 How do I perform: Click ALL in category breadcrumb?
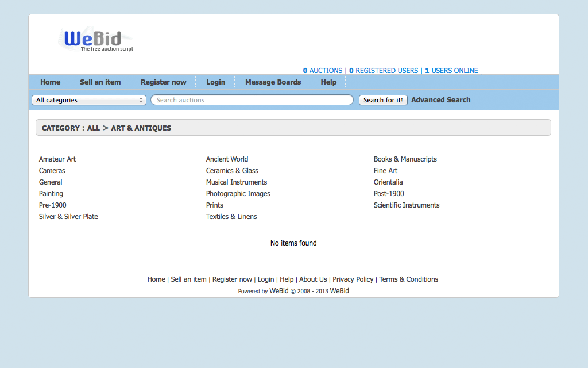pos(94,128)
